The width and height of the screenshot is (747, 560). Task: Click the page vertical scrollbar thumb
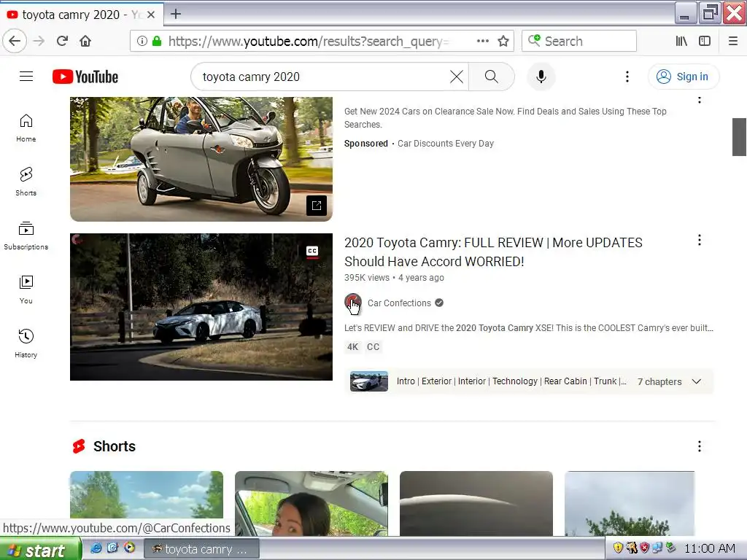pos(740,137)
